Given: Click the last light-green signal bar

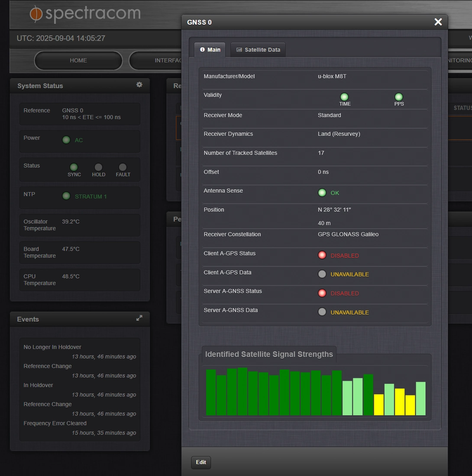Looking at the screenshot, I should pos(420,399).
